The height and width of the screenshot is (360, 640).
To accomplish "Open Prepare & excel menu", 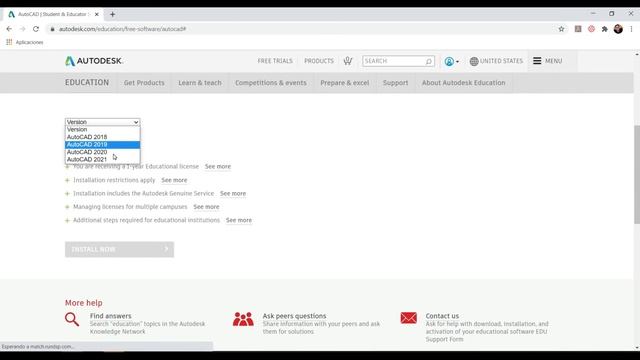I will (344, 83).
